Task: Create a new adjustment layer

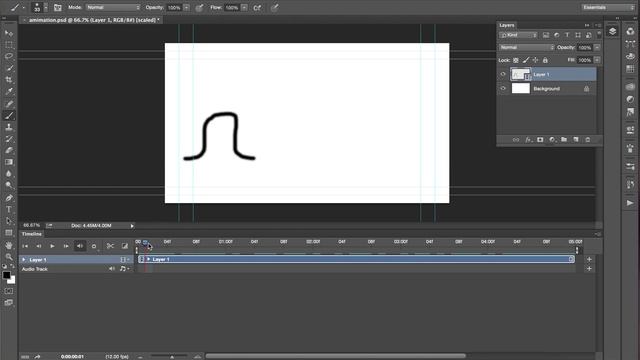Action: coord(552,140)
